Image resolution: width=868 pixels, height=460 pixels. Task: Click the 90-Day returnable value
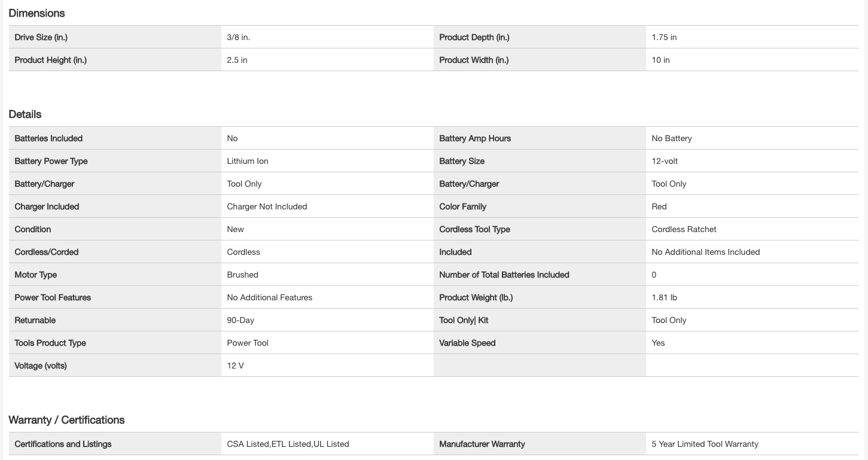coord(240,320)
